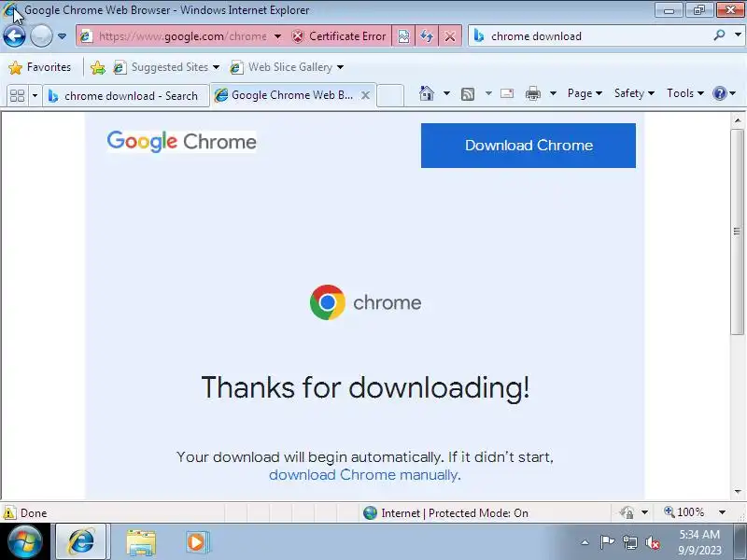Open the Page menu
Viewport: 747px width, 560px height.
click(x=585, y=93)
